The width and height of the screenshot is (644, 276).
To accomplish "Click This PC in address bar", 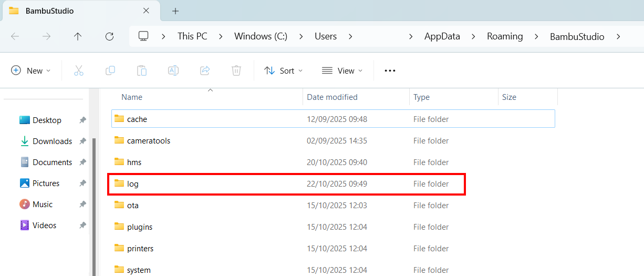I will (x=192, y=36).
